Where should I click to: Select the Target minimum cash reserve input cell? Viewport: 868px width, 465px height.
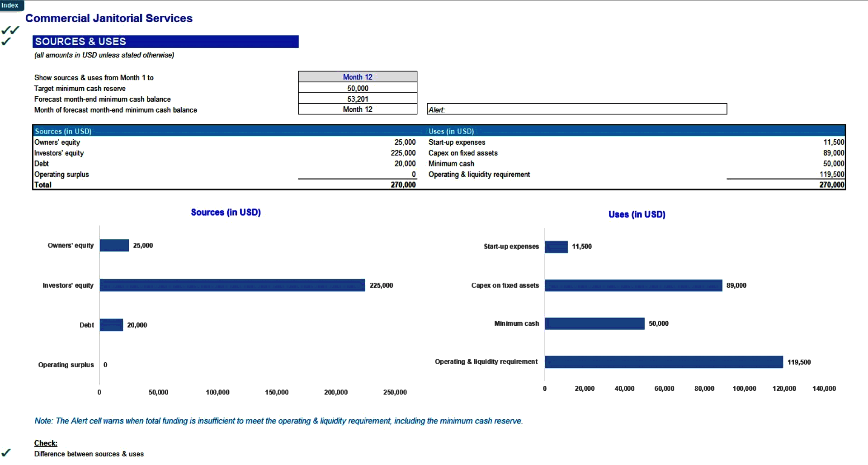click(x=357, y=88)
